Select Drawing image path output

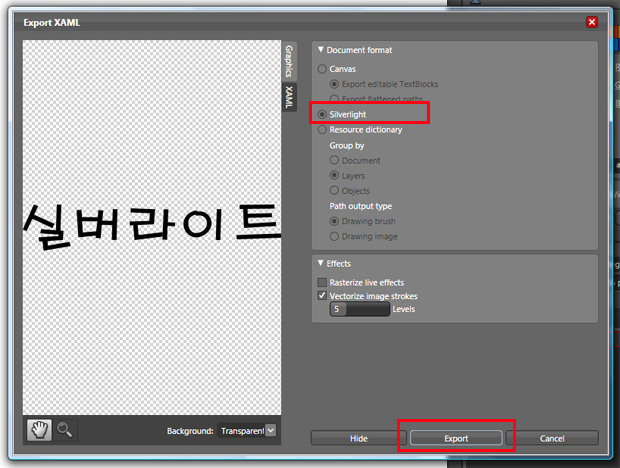point(335,236)
